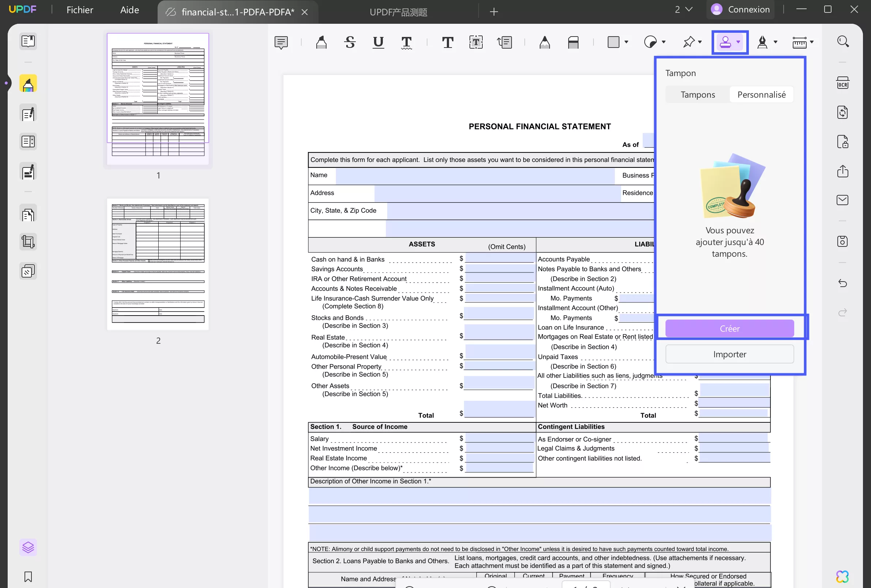Click the Importer button
The height and width of the screenshot is (588, 871).
729,354
